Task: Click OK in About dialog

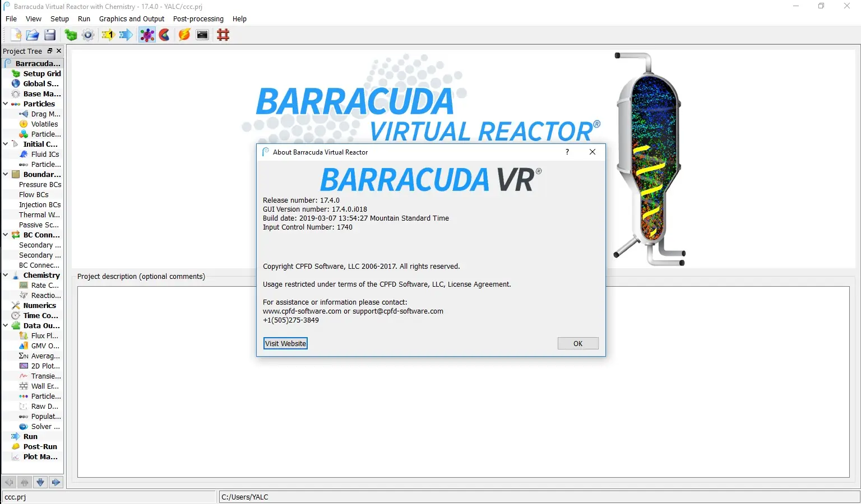Action: point(578,343)
